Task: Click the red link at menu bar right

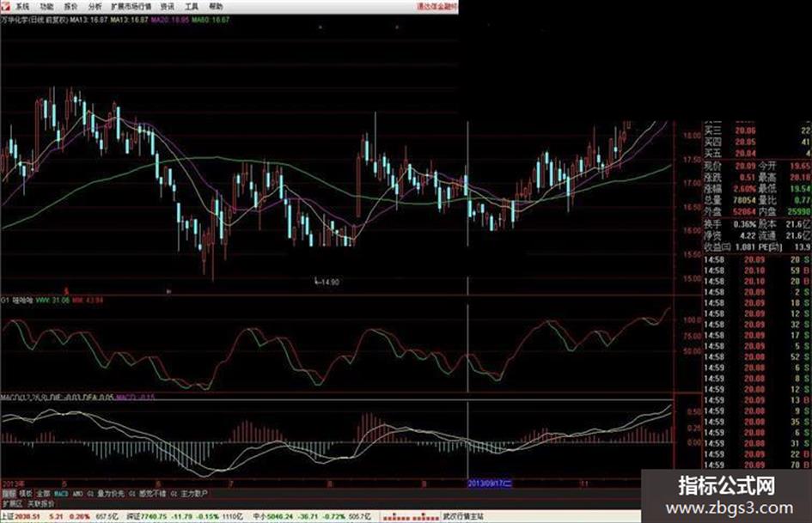Action: coord(437,7)
